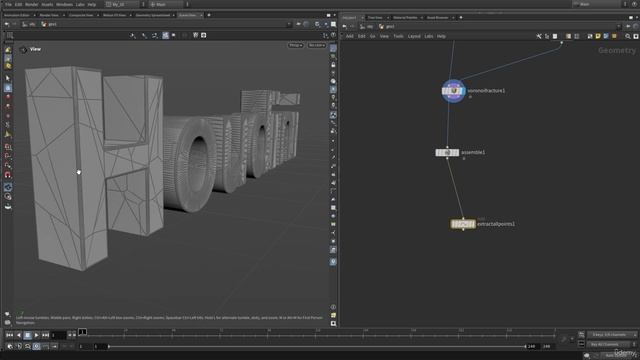Switch to the Geometry Spreadsheet tab
Viewport: 640px width, 360px height.
153,15
